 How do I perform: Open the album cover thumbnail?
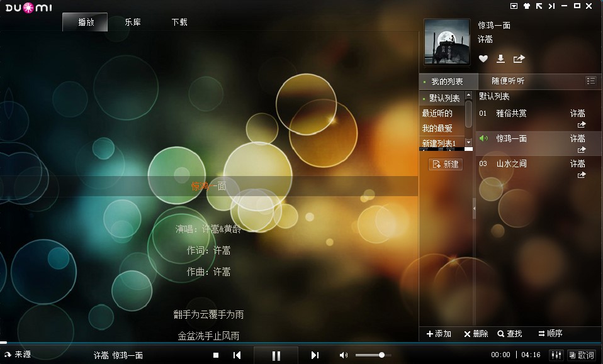(446, 42)
